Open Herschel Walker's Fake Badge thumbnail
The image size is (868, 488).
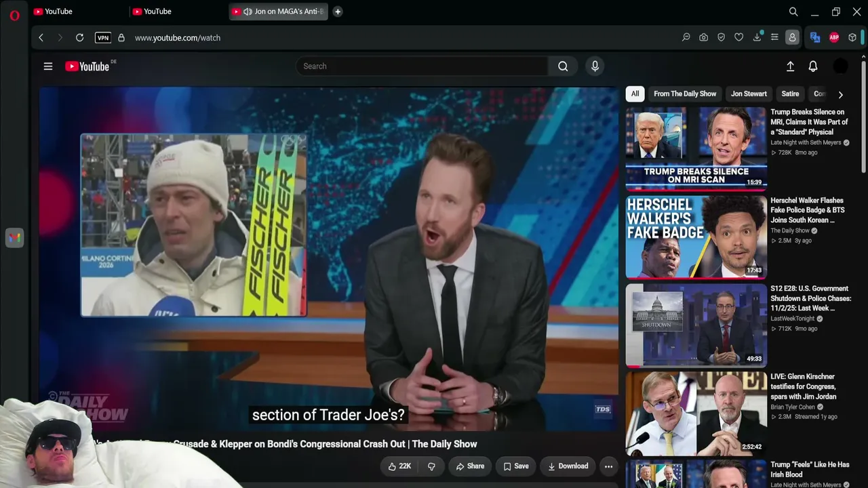696,237
